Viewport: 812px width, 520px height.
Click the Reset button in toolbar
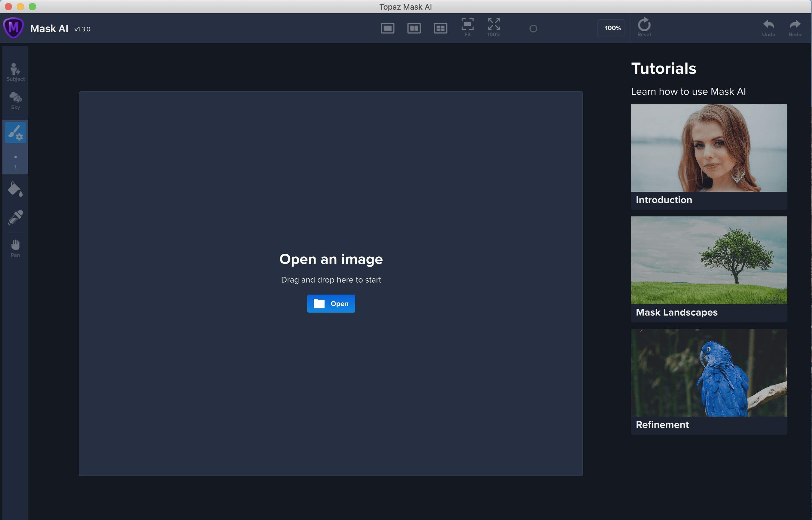point(644,27)
